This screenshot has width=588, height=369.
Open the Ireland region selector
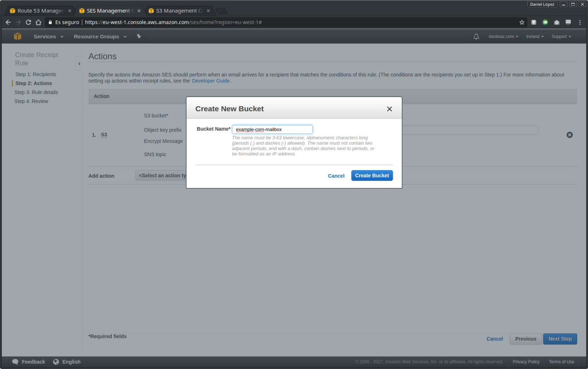tap(535, 37)
